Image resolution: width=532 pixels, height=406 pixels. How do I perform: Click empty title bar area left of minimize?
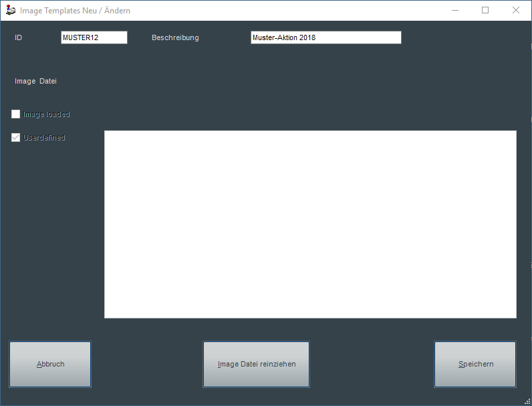tap(301, 11)
